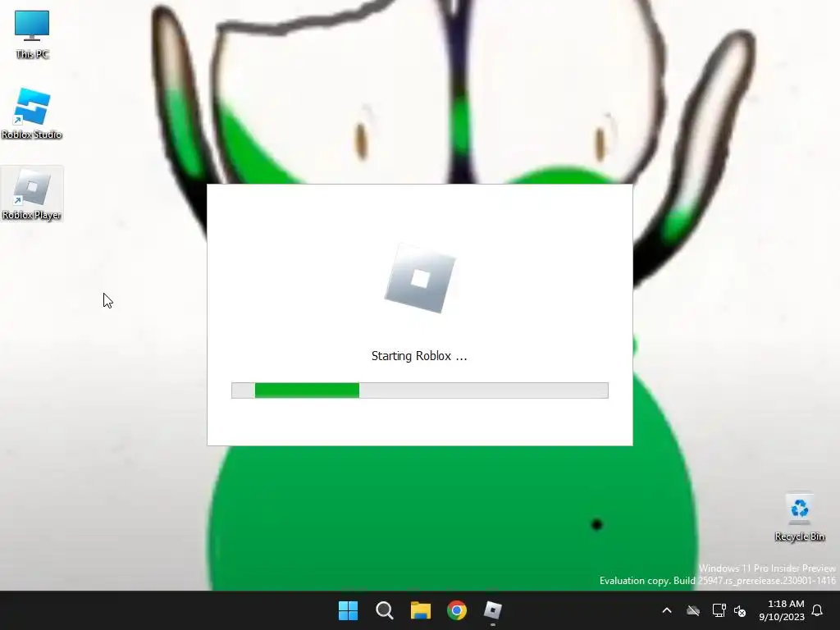Open Google Chrome from the taskbar
Image resolution: width=840 pixels, height=630 pixels.
[457, 610]
